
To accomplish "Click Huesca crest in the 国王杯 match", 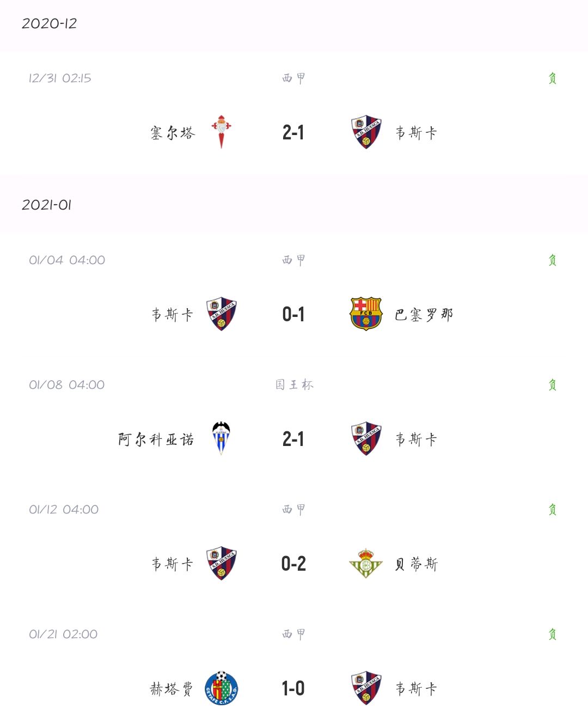I will [x=366, y=438].
